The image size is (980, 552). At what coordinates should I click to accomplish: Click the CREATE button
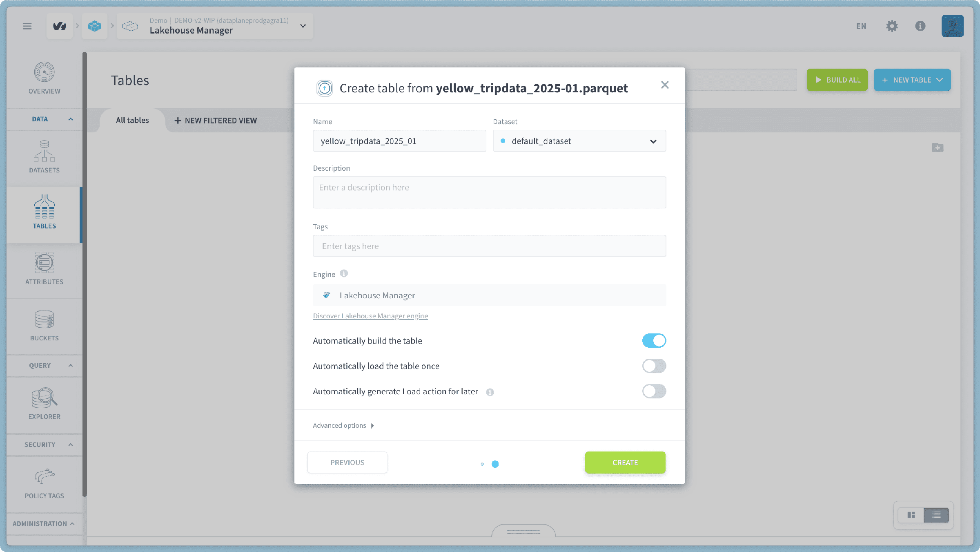[x=625, y=463]
